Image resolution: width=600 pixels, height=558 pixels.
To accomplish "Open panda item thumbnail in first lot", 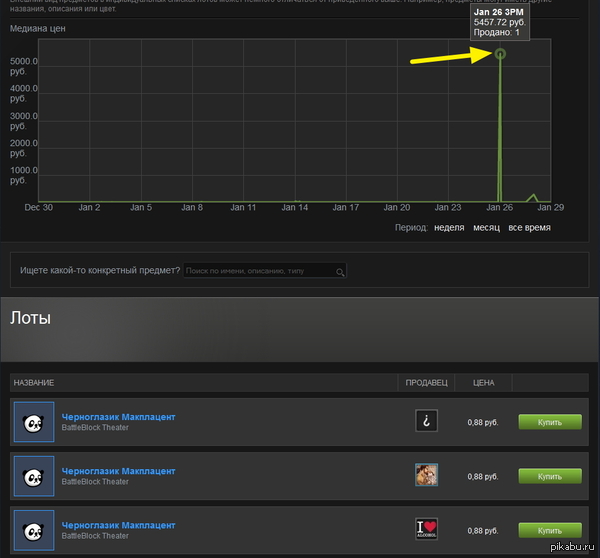I will pos(34,422).
